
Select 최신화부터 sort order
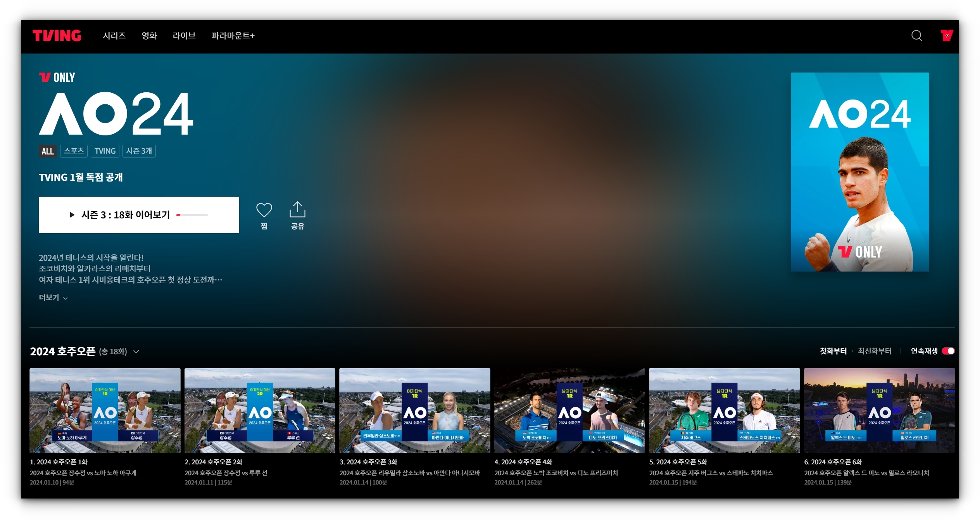[874, 351]
